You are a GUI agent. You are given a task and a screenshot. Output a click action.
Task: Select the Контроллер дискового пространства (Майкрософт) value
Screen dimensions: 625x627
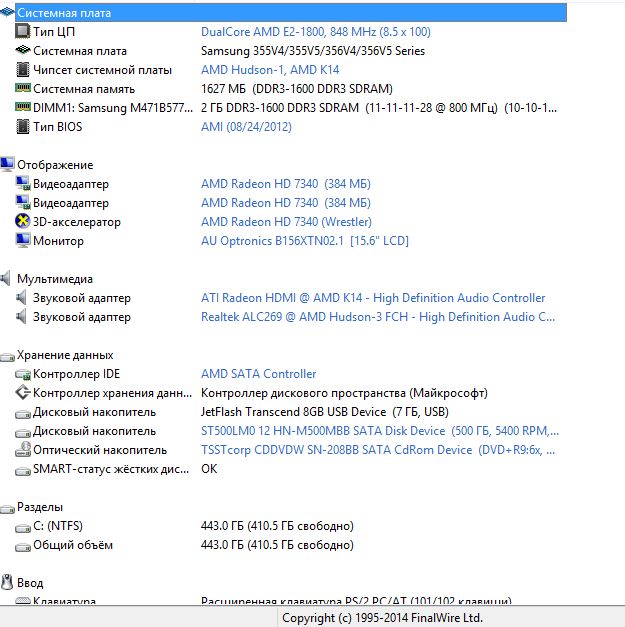[344, 393]
